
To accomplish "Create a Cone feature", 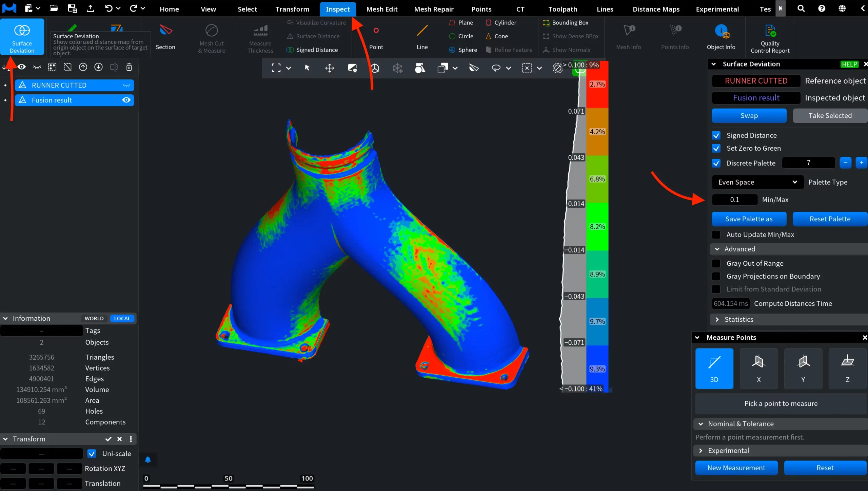I will click(497, 36).
